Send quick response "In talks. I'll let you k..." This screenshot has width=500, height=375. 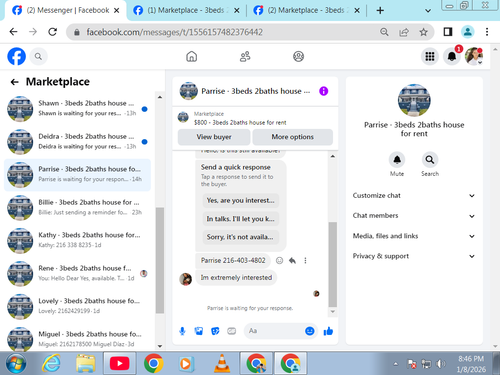[240, 219]
